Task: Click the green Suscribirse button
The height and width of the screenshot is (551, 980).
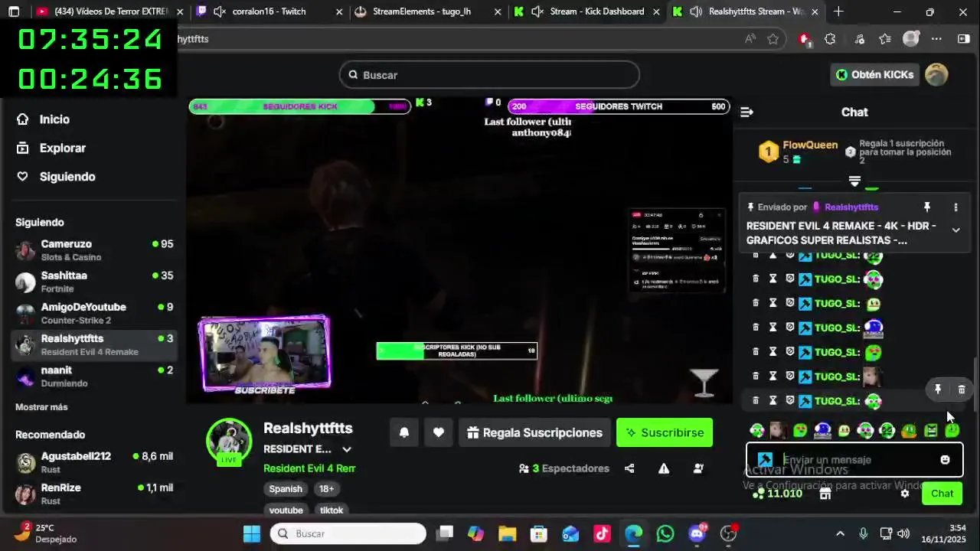Action: pos(665,432)
